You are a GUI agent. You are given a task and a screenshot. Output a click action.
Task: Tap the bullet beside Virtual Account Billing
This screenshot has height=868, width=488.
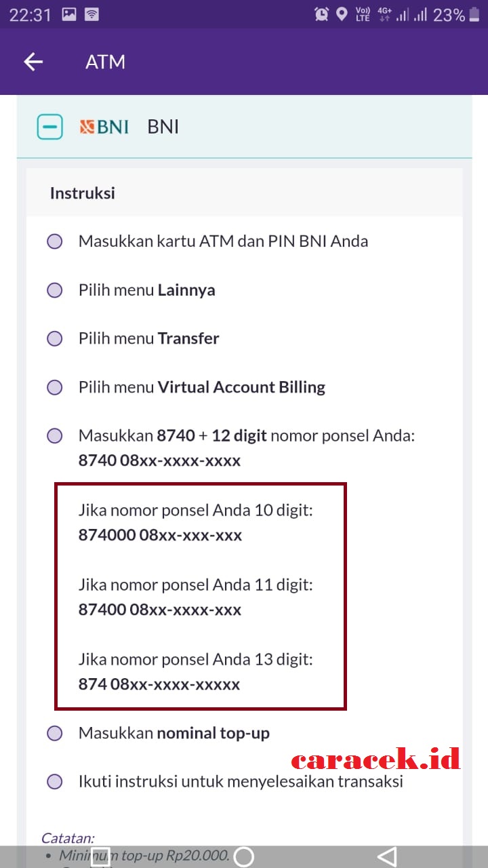point(55,387)
